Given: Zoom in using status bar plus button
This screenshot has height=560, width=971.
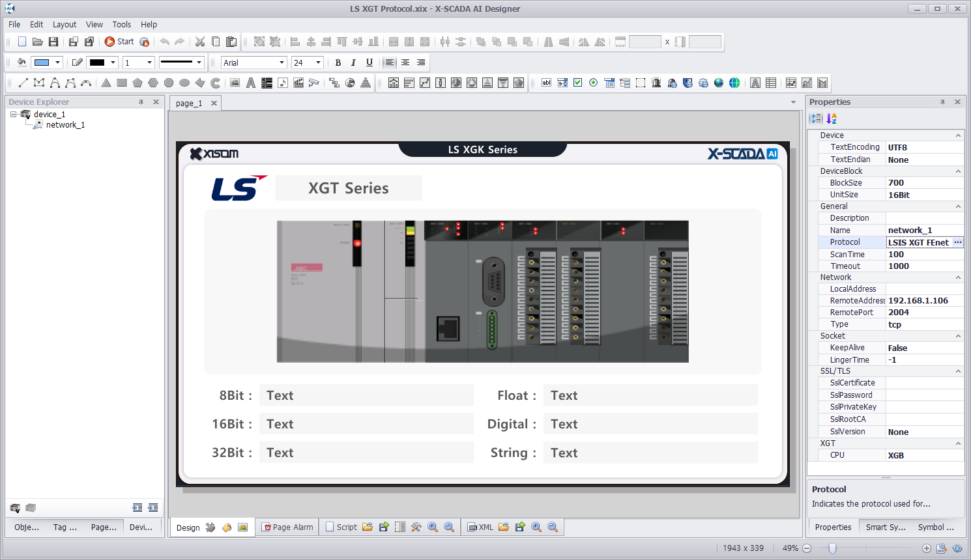Looking at the screenshot, I should point(927,548).
